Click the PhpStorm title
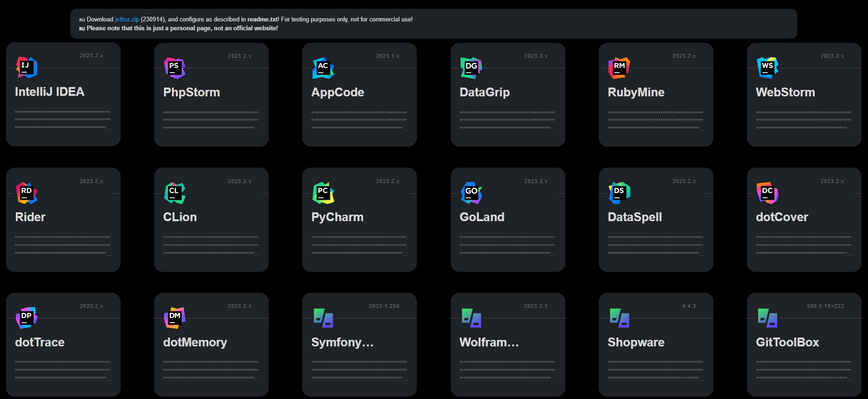868x399 pixels. 191,92
